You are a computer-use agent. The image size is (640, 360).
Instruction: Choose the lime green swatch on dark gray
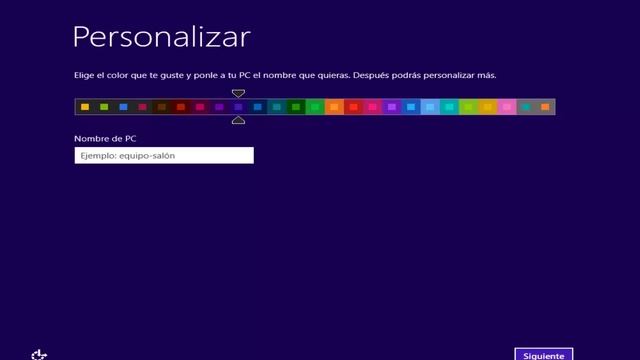[x=104, y=107]
